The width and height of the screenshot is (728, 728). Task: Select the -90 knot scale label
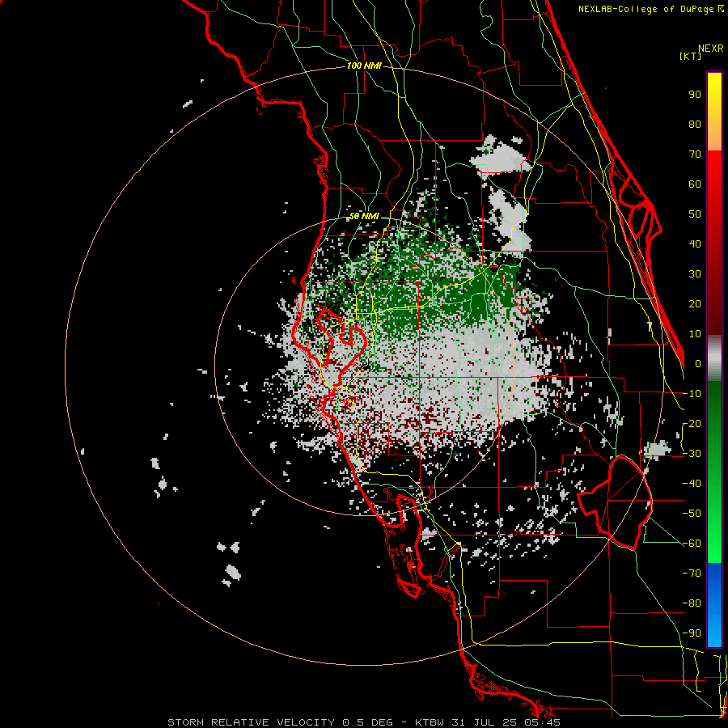pos(692,633)
